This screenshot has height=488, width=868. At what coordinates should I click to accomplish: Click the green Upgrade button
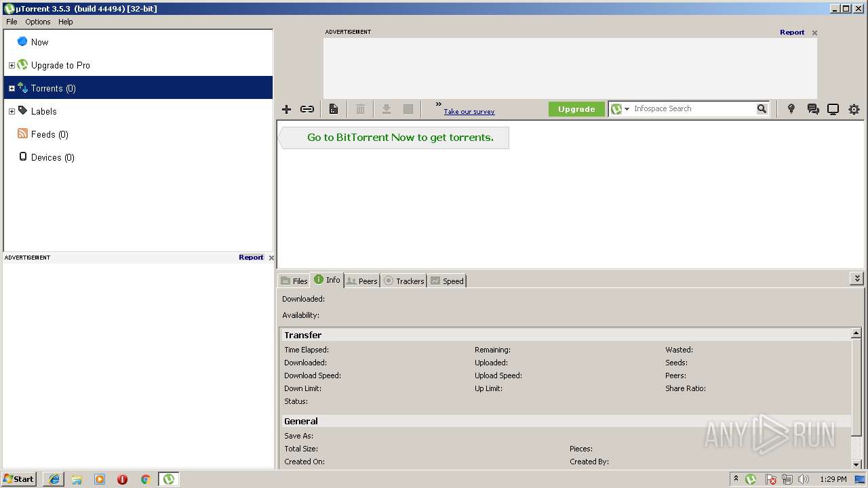click(x=576, y=109)
